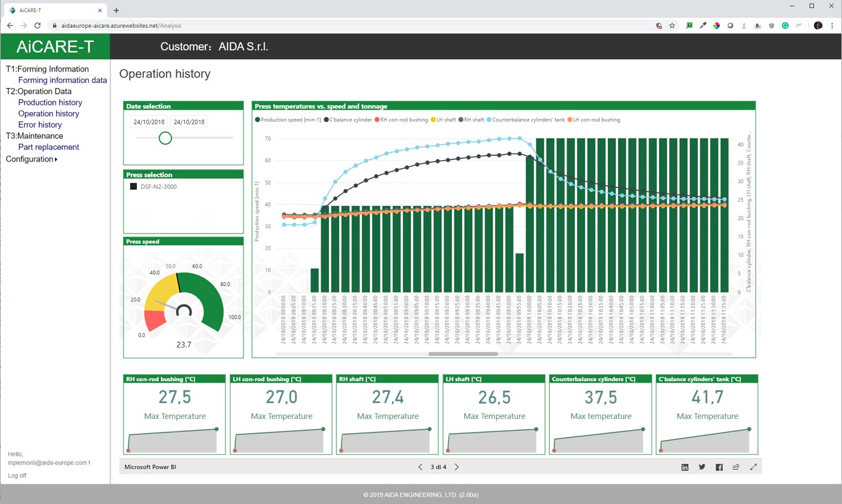Open the Chrome three-dot menu
842x504 pixels.
(x=832, y=26)
